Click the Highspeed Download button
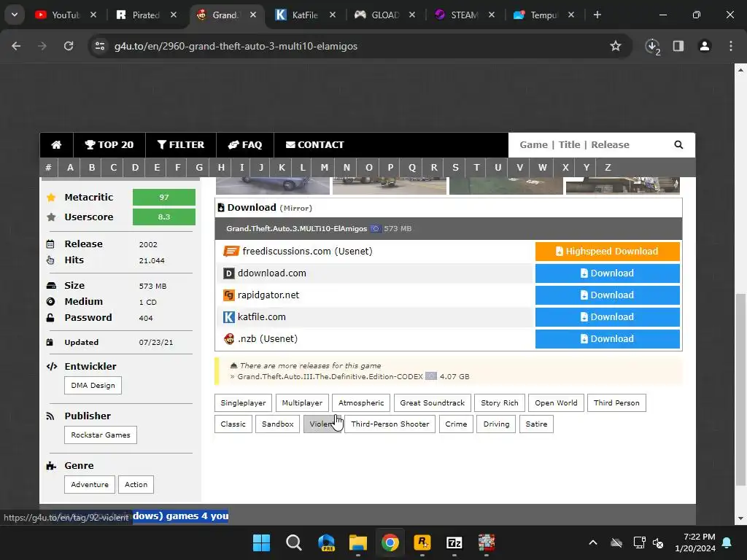Image resolution: width=747 pixels, height=560 pixels. [x=608, y=252]
